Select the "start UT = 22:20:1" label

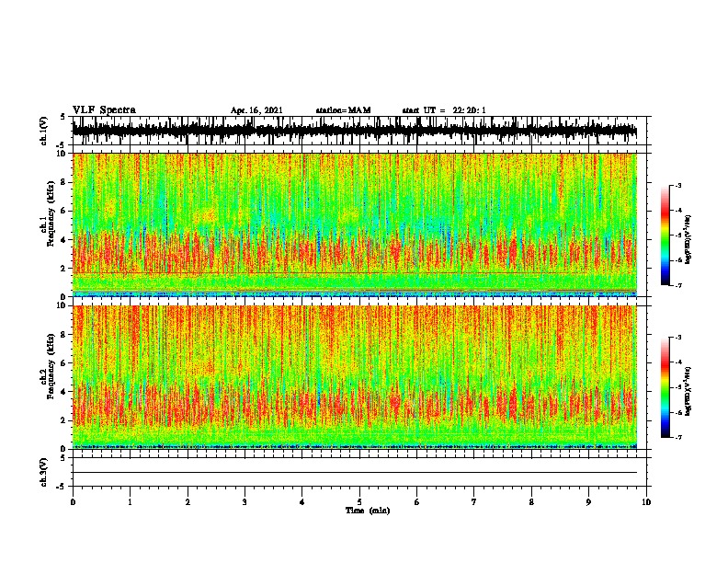pyautogui.click(x=444, y=110)
